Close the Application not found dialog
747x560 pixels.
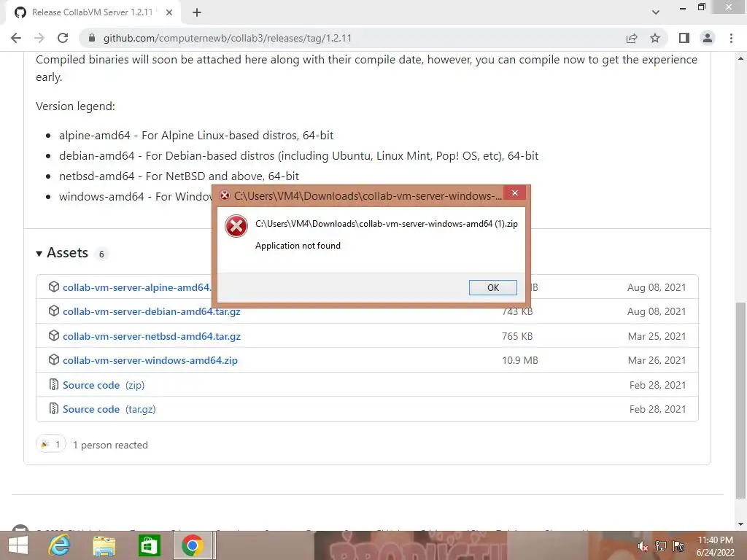(514, 192)
